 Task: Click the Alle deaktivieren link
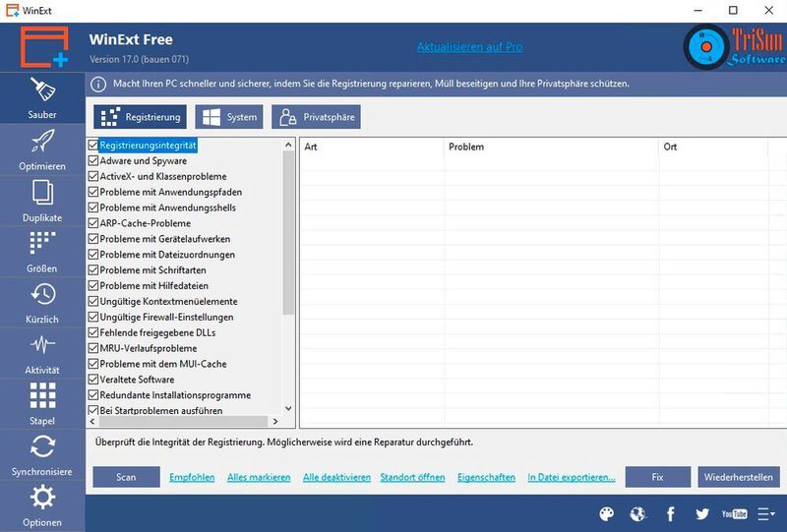click(x=336, y=477)
